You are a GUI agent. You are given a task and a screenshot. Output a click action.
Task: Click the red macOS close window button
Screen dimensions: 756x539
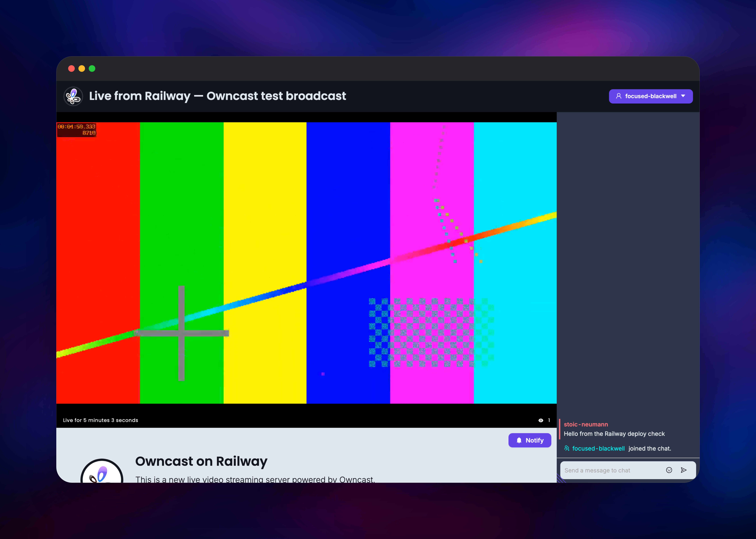pos(71,68)
